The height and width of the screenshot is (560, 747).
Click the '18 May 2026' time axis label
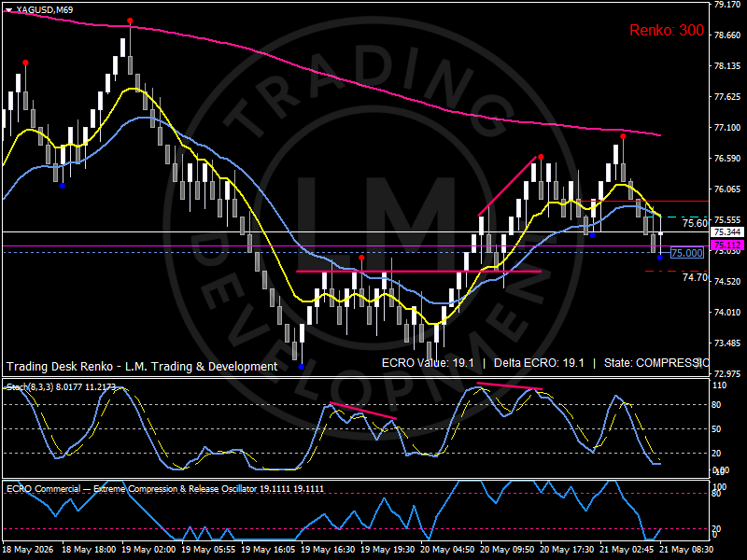(28, 550)
